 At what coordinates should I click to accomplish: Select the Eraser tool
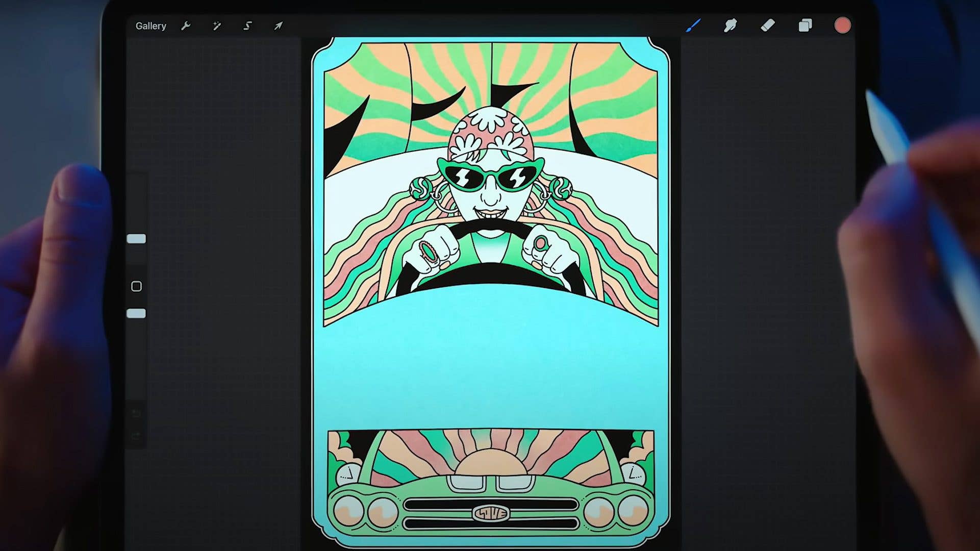coord(767,26)
